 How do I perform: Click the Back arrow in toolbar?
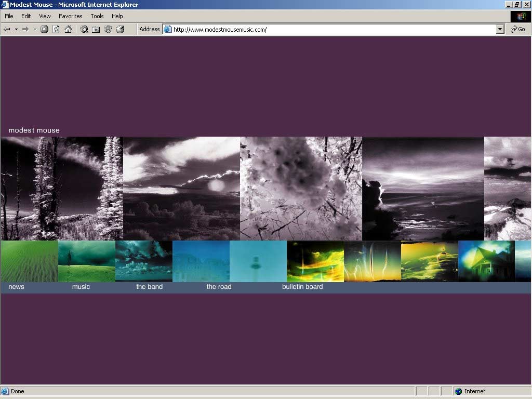tap(7, 30)
